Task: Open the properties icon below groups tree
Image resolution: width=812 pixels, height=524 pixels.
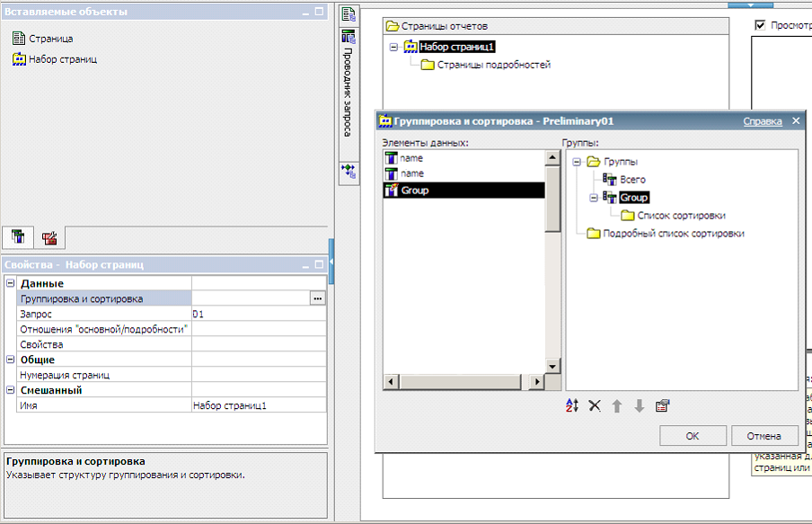Action: 663,406
